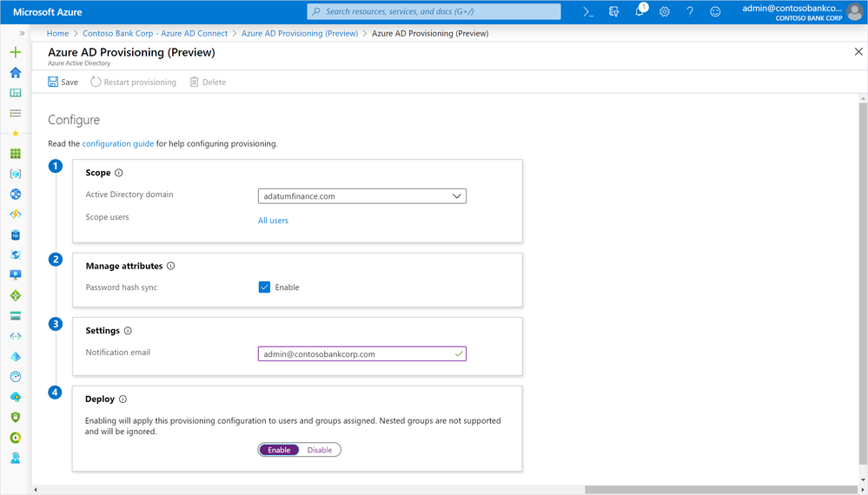Open help question mark icon

tap(690, 11)
